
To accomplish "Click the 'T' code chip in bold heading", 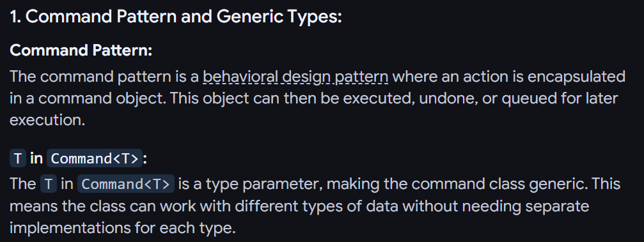I will click(x=18, y=158).
